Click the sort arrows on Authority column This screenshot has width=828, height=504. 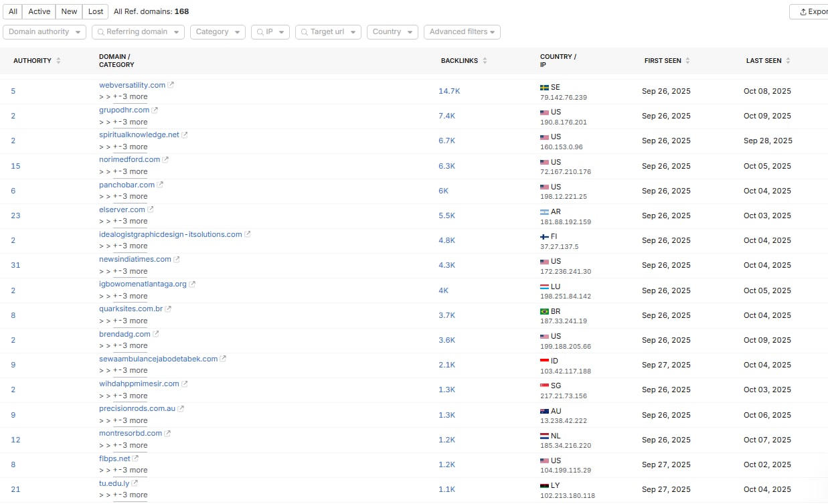(58, 61)
